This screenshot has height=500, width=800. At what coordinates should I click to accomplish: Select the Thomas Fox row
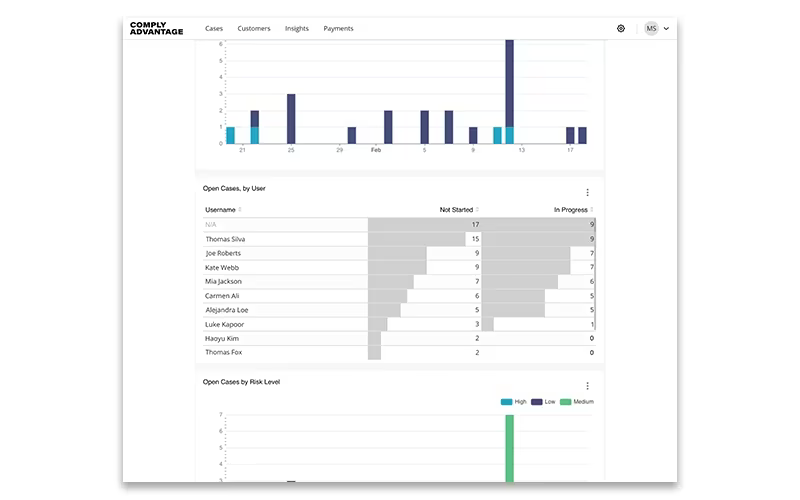[x=399, y=353]
